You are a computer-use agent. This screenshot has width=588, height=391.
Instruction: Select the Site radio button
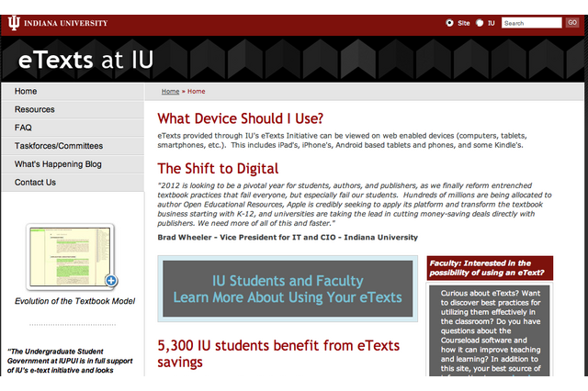[449, 23]
